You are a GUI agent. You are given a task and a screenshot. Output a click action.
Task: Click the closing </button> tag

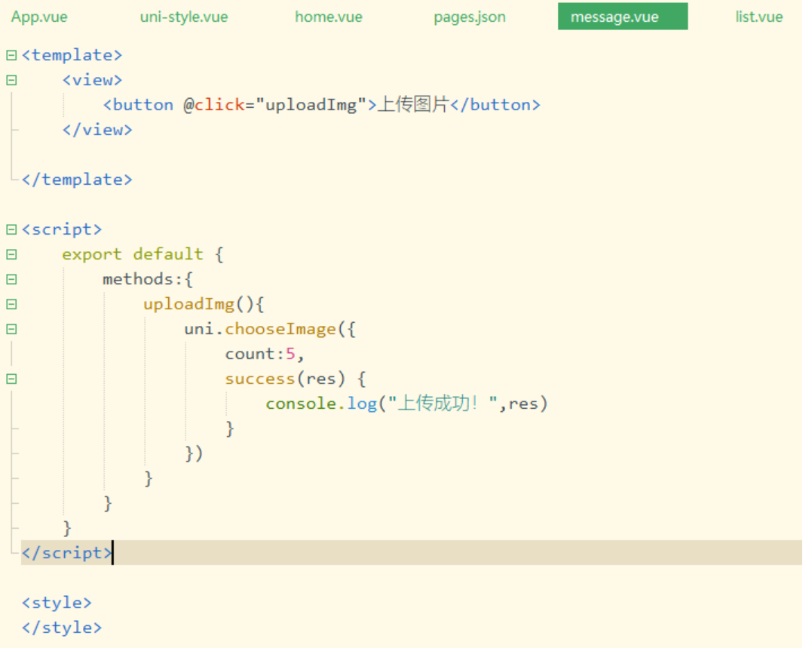point(495,105)
